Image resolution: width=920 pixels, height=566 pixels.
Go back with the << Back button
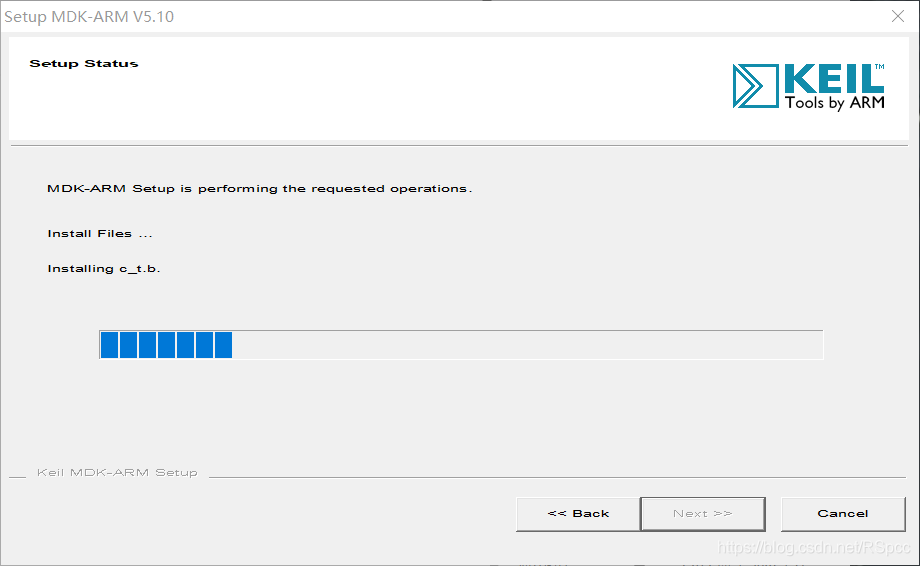tap(578, 514)
